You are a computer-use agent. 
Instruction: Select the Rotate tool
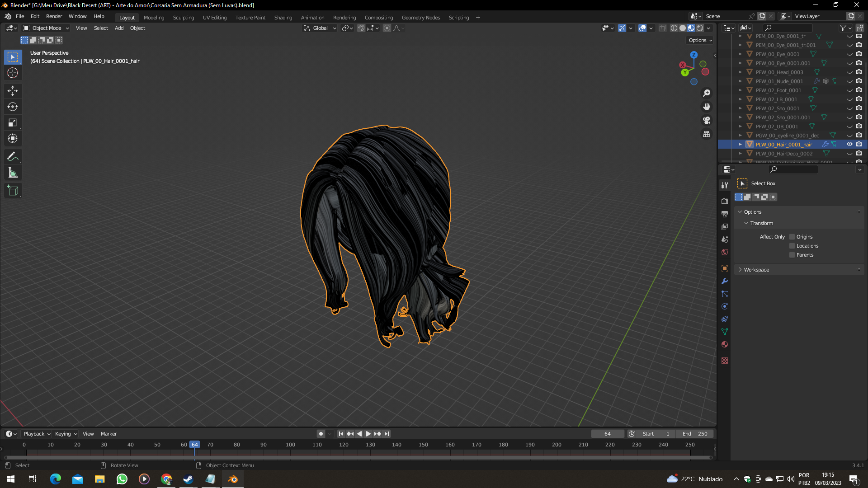pyautogui.click(x=13, y=107)
